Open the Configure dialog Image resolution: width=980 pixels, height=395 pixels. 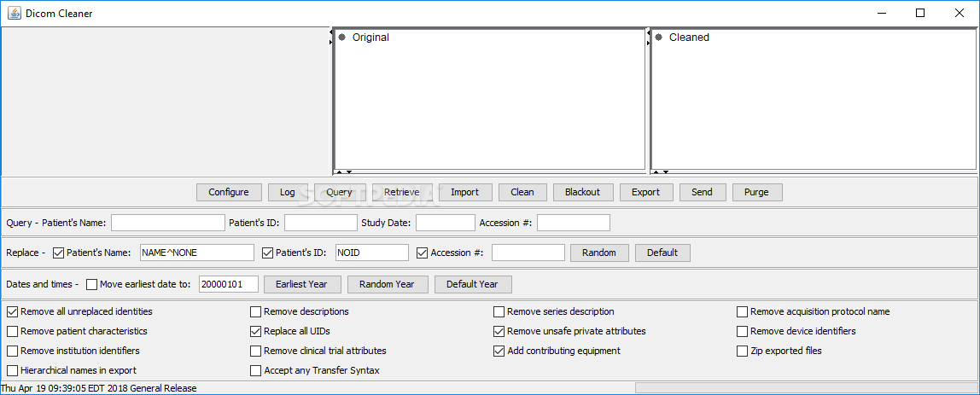click(229, 192)
